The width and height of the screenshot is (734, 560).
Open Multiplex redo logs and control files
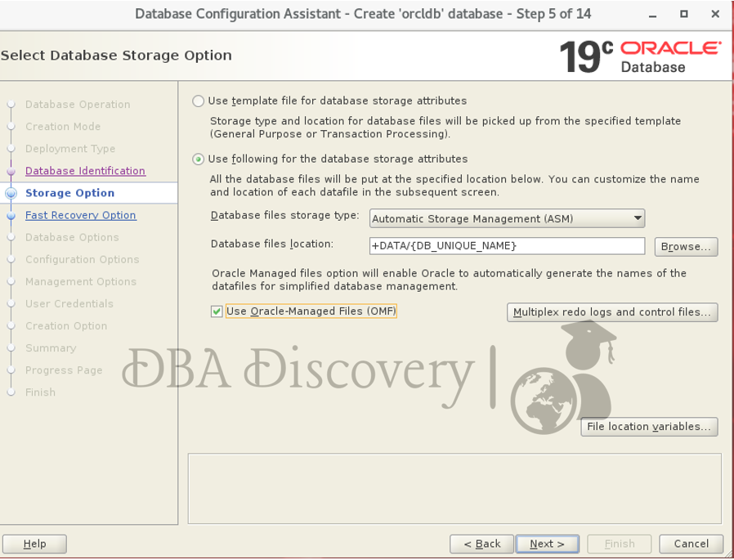coord(612,312)
